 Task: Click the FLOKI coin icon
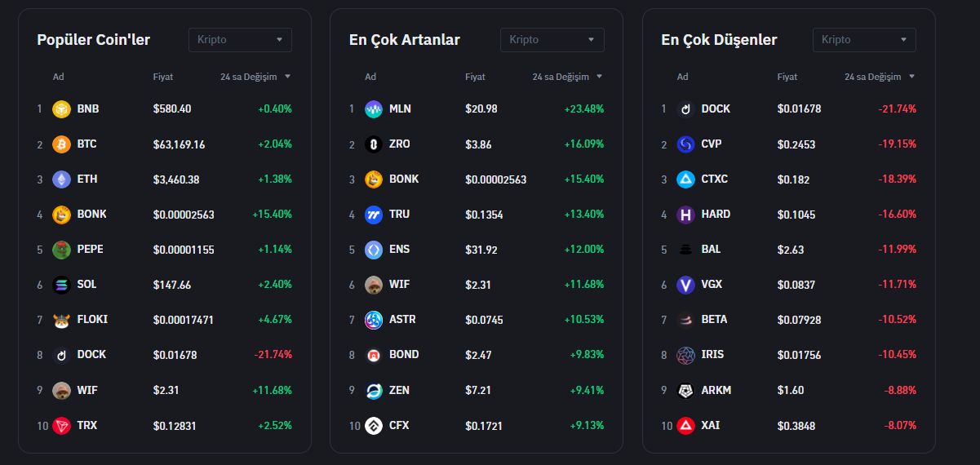click(x=61, y=320)
